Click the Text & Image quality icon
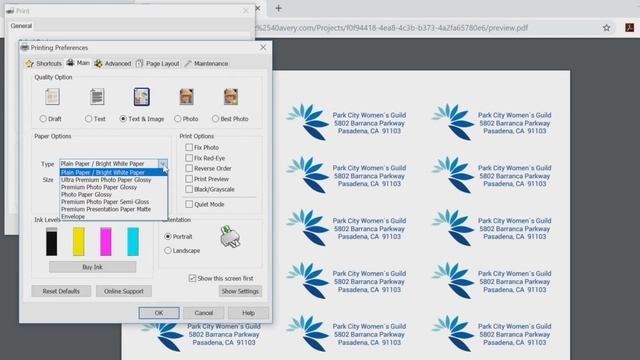The height and width of the screenshot is (360, 640). click(142, 97)
